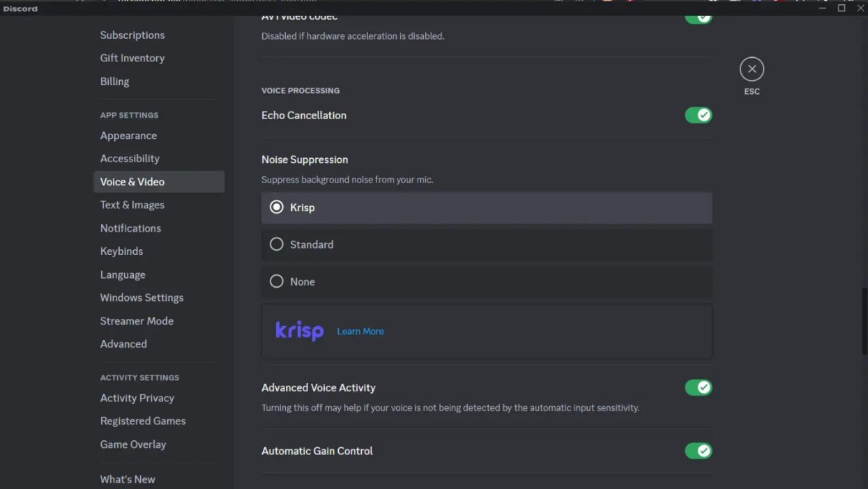
Task: Click the ACTIVITY SETTINGS section header
Action: tap(139, 378)
